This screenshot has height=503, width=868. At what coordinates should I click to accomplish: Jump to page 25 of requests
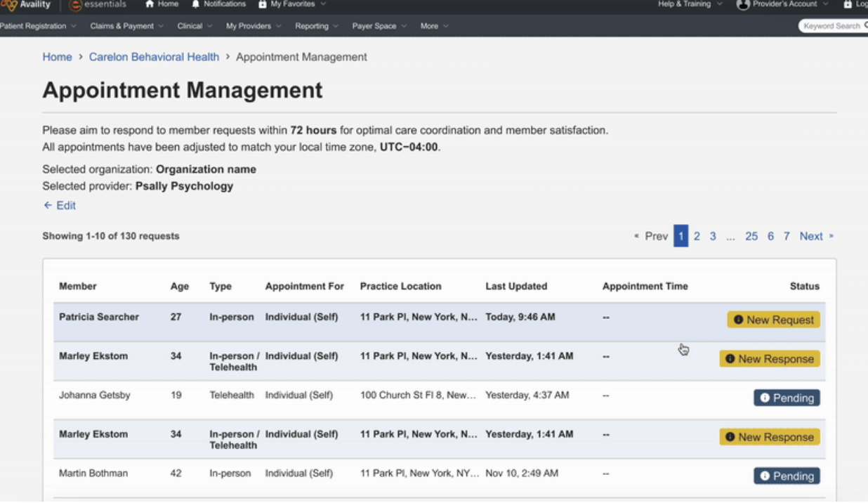coord(751,236)
